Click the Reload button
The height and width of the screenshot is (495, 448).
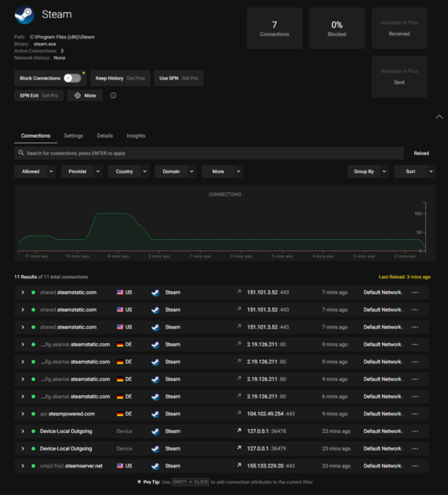point(421,153)
